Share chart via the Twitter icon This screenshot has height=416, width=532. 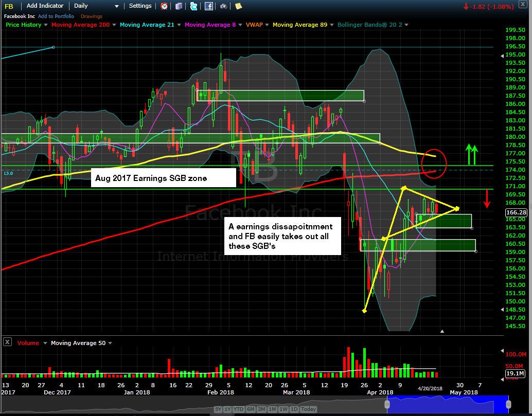point(194,6)
